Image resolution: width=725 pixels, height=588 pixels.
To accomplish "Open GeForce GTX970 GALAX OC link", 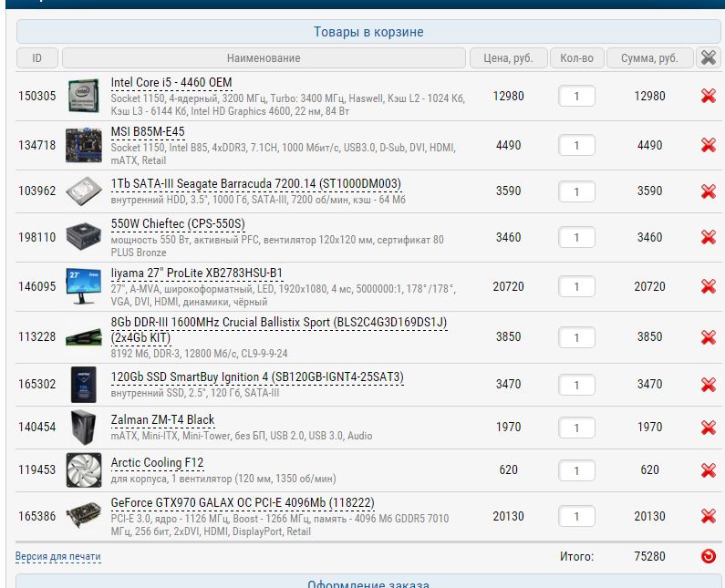I will pos(243,502).
